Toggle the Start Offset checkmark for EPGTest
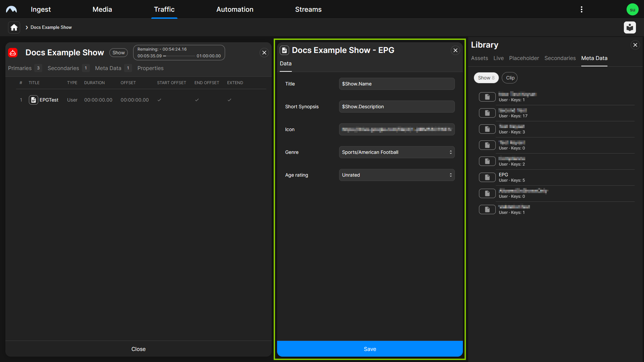Image resolution: width=644 pixels, height=362 pixels. [x=159, y=100]
